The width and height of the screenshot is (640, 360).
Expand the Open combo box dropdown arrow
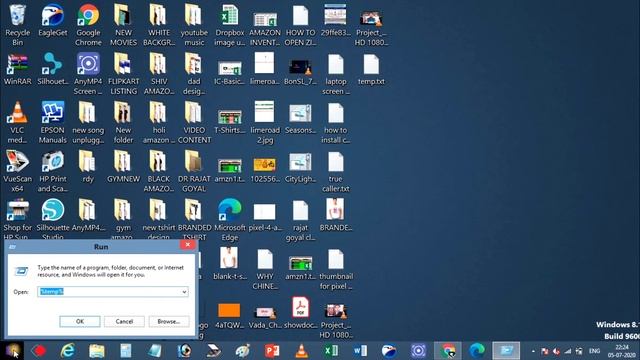tap(184, 291)
